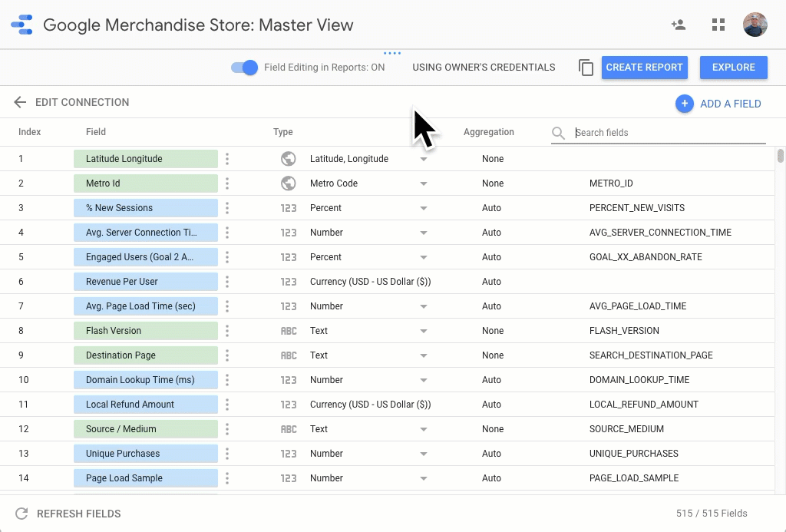Open three-dot menu for Domain Lookup Time
This screenshot has width=786, height=532.
tap(227, 380)
